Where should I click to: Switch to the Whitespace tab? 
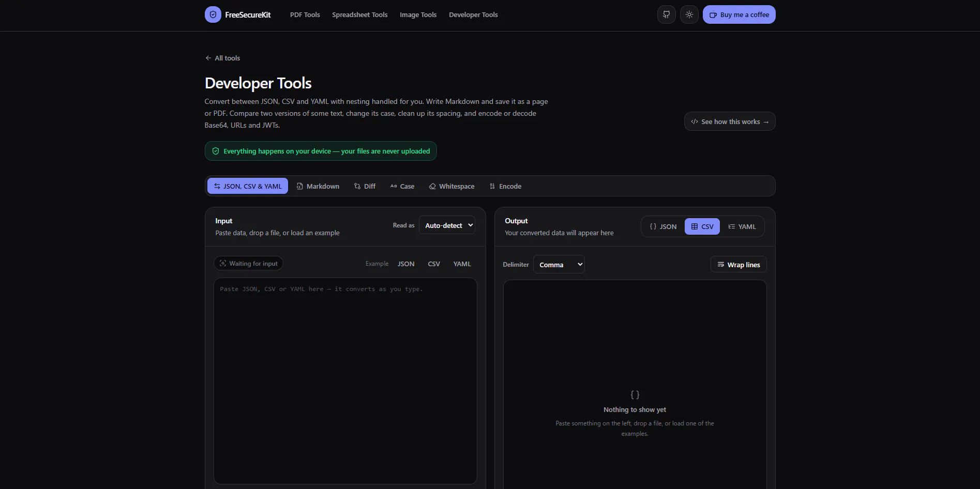[x=451, y=186]
